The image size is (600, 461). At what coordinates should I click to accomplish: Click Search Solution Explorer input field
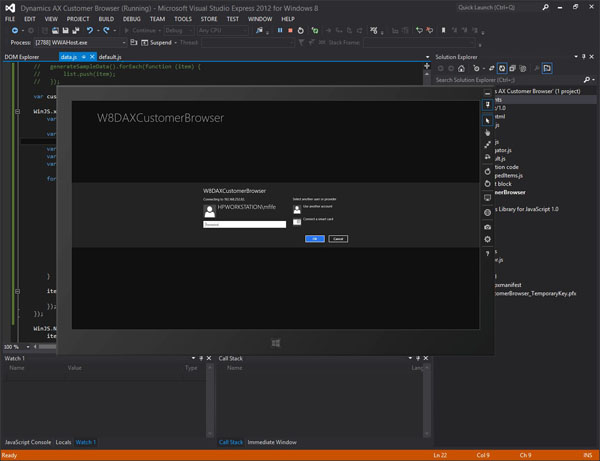click(507, 80)
